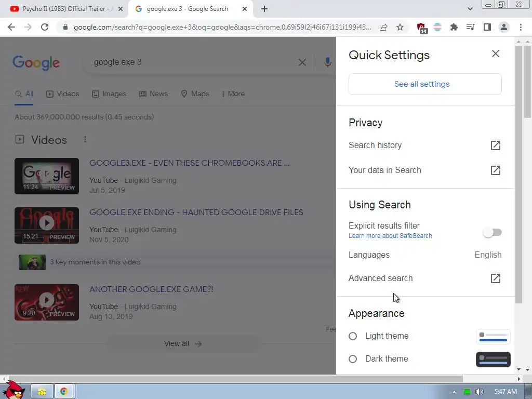Image resolution: width=532 pixels, height=399 pixels.
Task: Toggle the Explicit results filter switch
Action: coord(493,232)
